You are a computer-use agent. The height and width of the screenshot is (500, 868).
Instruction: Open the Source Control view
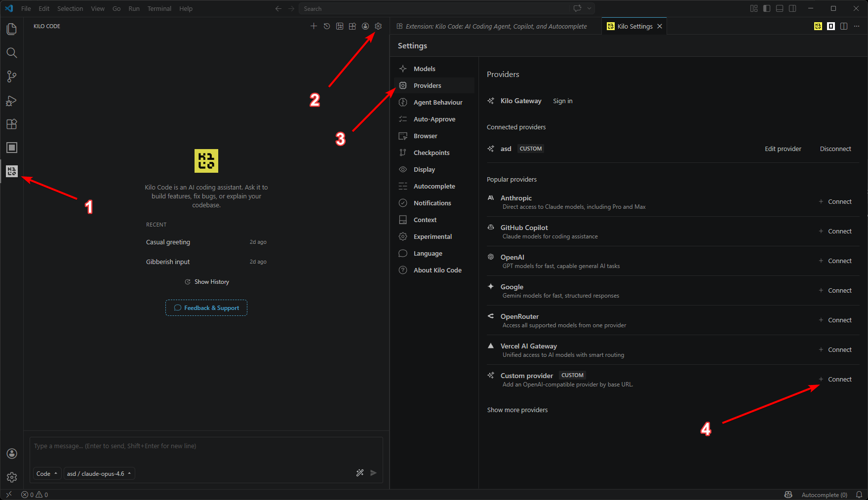click(x=12, y=77)
